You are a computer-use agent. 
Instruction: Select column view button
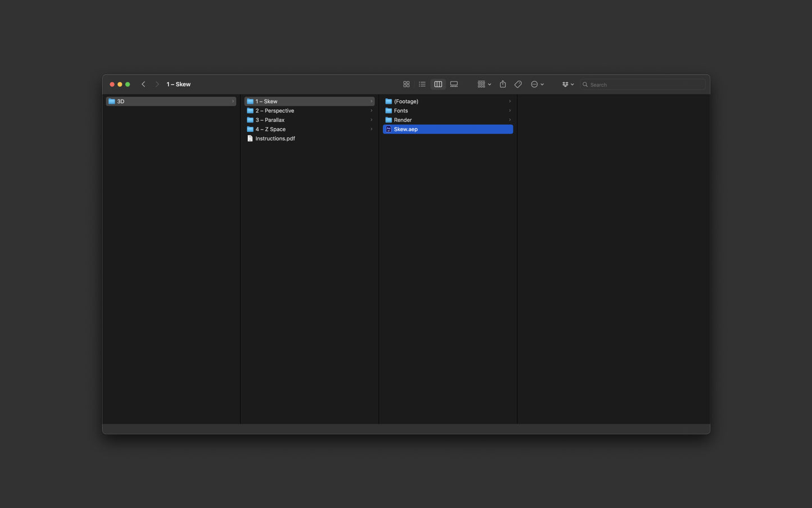438,84
